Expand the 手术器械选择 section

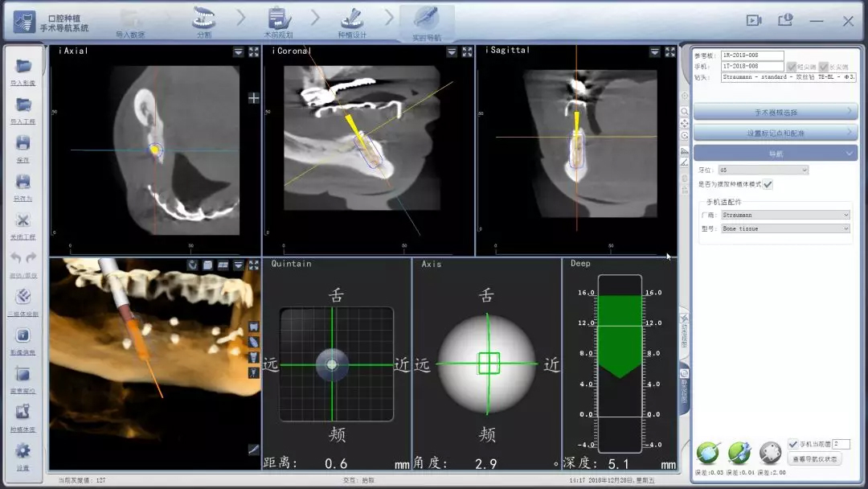(x=775, y=112)
